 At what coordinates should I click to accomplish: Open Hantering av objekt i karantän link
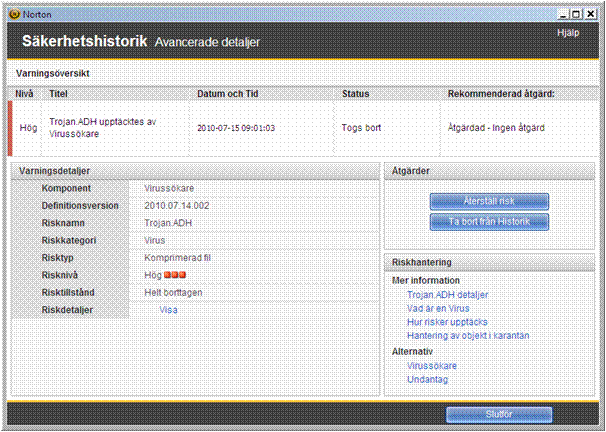pyautogui.click(x=468, y=336)
